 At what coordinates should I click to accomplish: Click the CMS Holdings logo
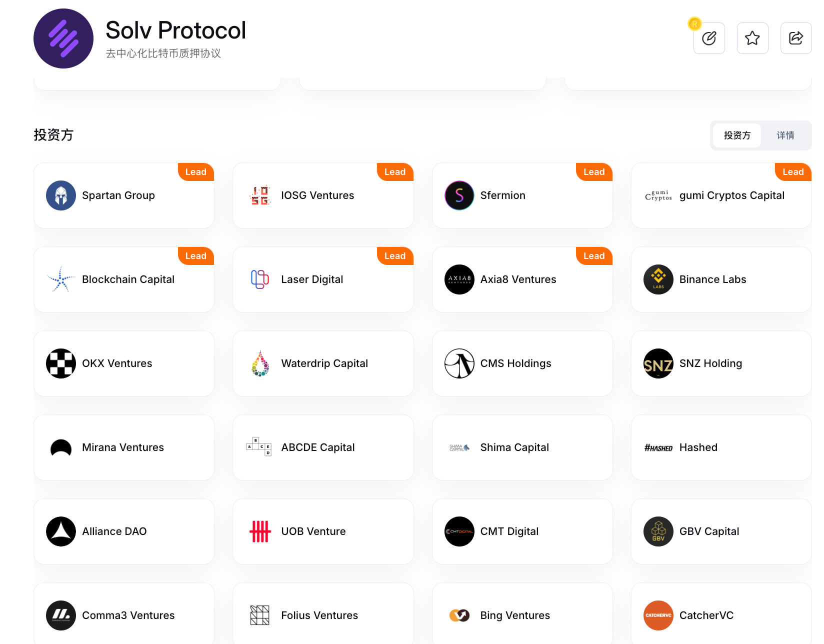coord(459,363)
